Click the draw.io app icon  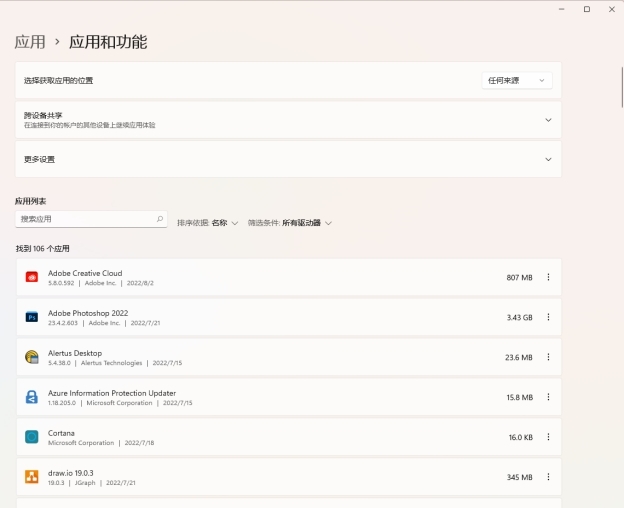(32, 477)
